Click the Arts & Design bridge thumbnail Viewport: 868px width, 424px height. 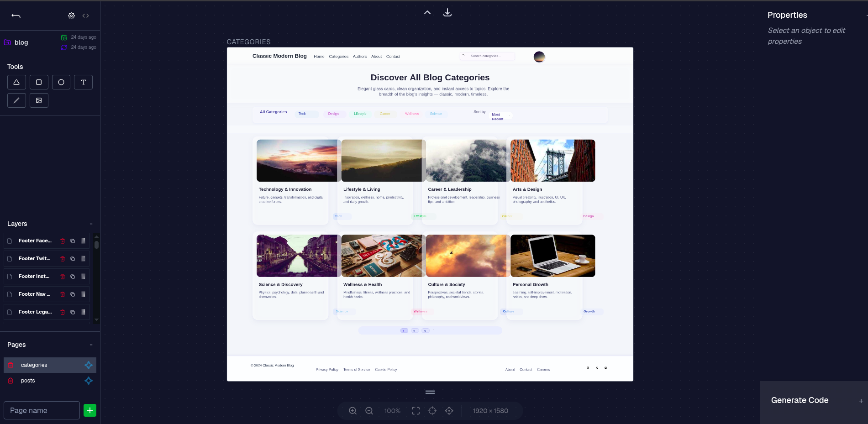[553, 161]
